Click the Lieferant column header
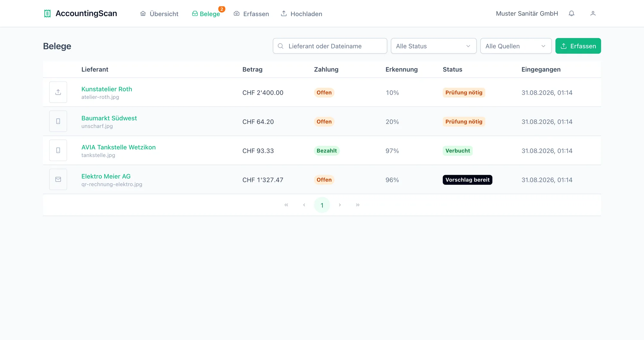This screenshot has width=644, height=340. tap(95, 70)
